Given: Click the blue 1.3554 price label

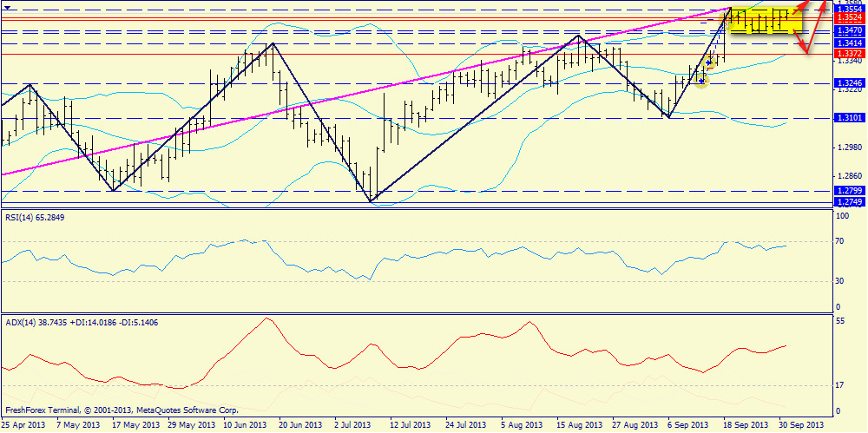Looking at the screenshot, I should click(848, 9).
